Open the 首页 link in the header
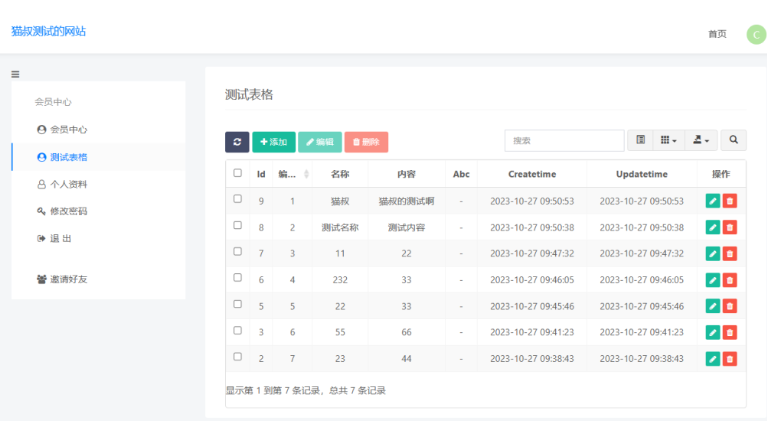Screen dimensions: 767x421 click(718, 34)
